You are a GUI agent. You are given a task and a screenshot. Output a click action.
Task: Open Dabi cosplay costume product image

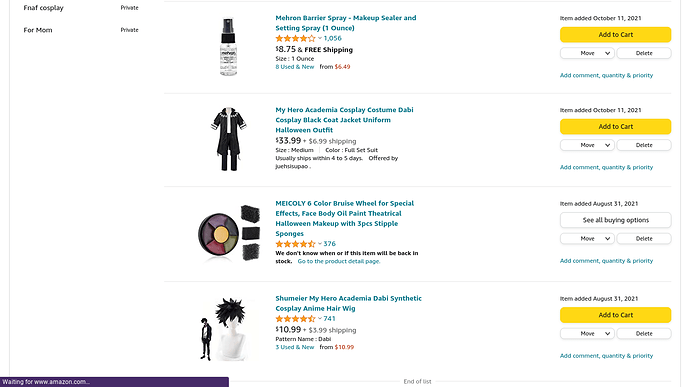(229, 139)
